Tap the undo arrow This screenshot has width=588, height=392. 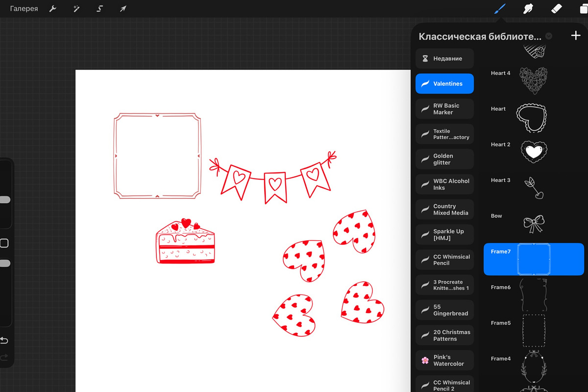(4, 341)
